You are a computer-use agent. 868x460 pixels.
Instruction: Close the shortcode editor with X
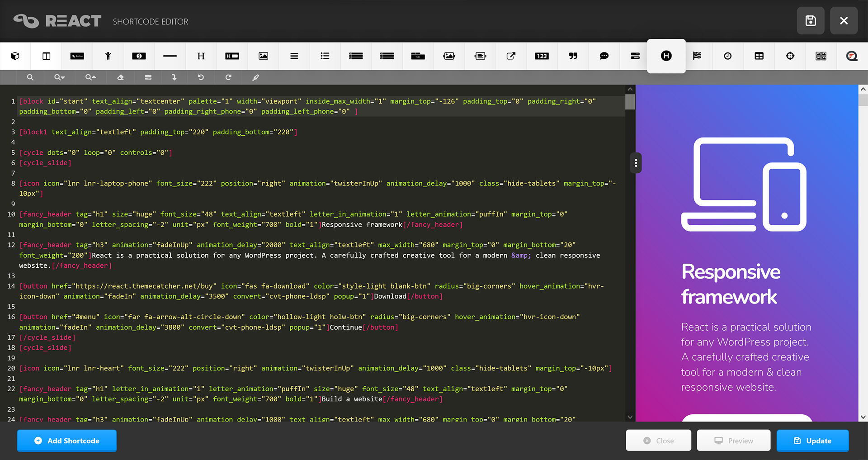[844, 21]
